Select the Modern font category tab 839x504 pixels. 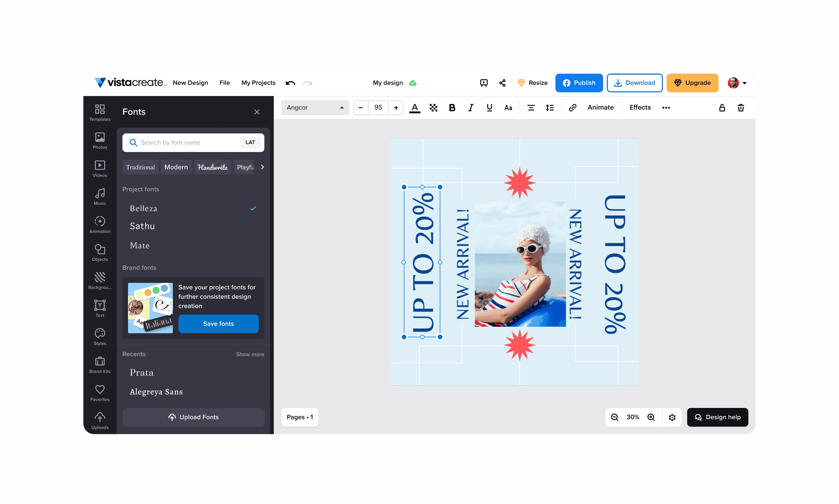pyautogui.click(x=176, y=167)
